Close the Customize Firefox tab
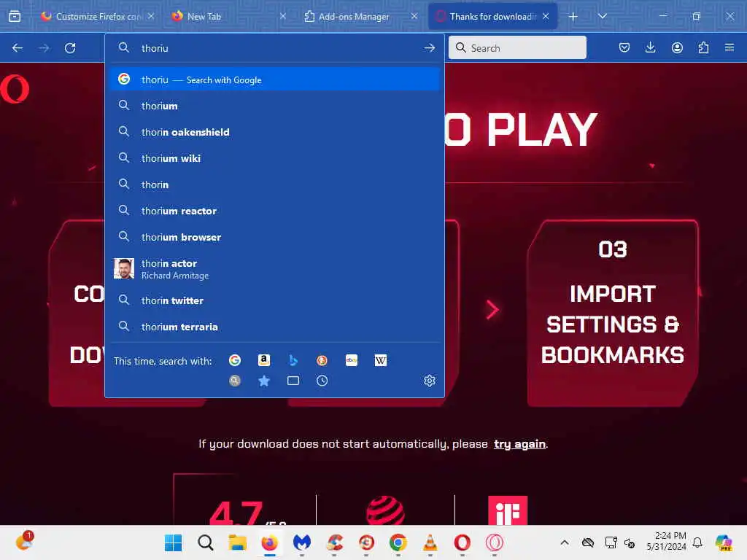 click(150, 16)
